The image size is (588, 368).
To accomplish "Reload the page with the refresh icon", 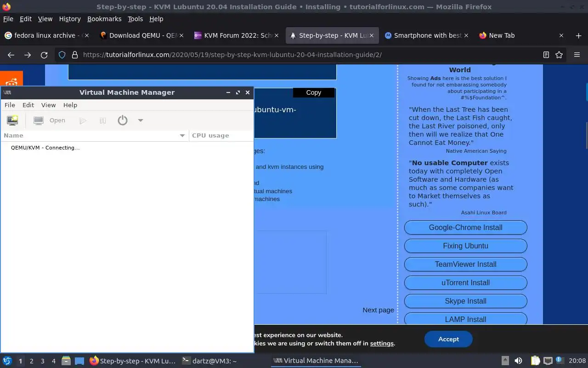I will click(44, 55).
